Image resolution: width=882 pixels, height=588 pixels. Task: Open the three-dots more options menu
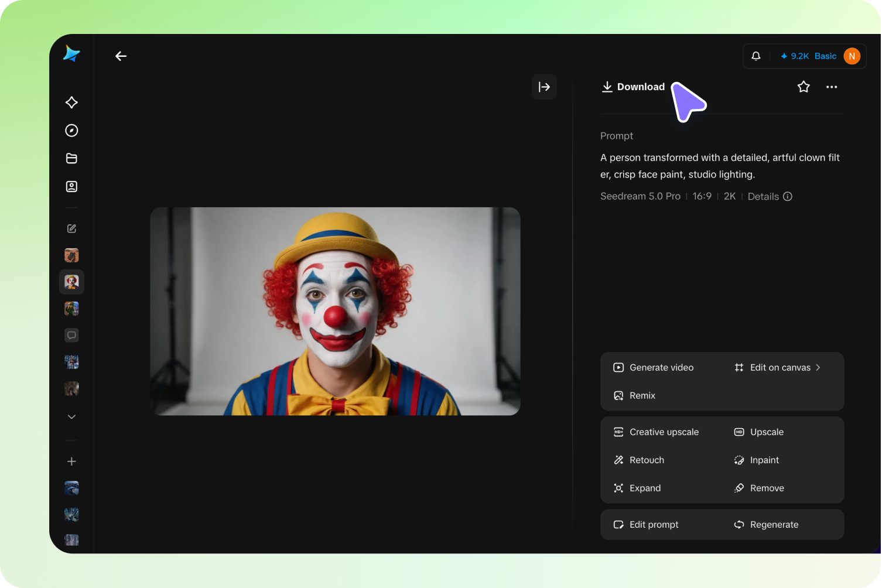click(x=832, y=87)
